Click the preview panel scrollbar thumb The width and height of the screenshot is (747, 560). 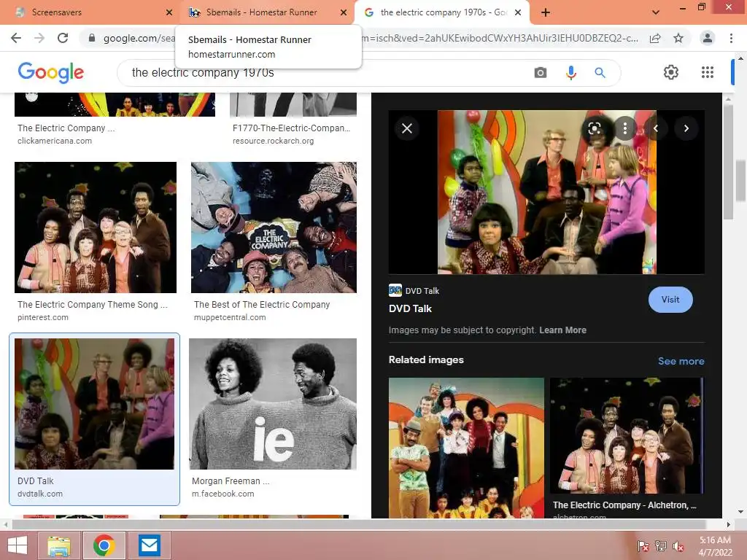tap(729, 162)
